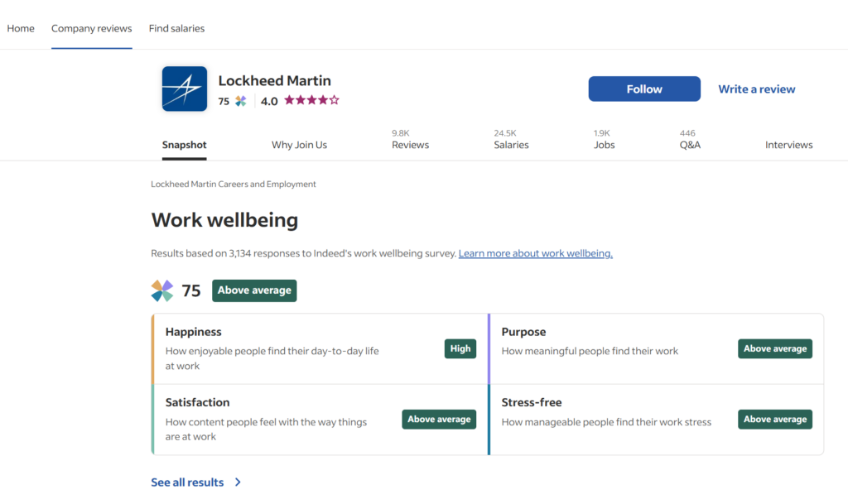The height and width of the screenshot is (504, 848).
Task: Click the Lockheed Martin Careers and Employment breadcrumb
Action: coord(233,184)
